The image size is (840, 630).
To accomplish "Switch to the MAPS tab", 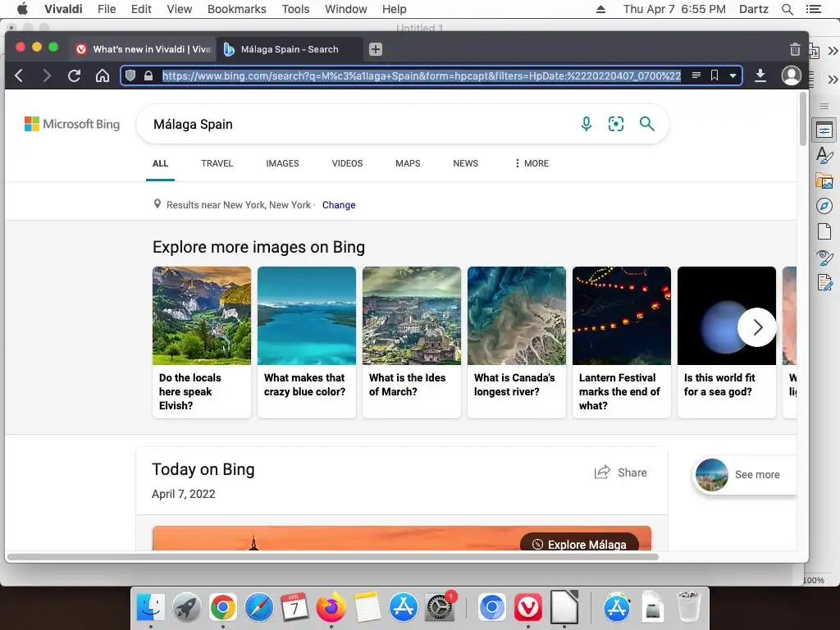I will coord(408,163).
